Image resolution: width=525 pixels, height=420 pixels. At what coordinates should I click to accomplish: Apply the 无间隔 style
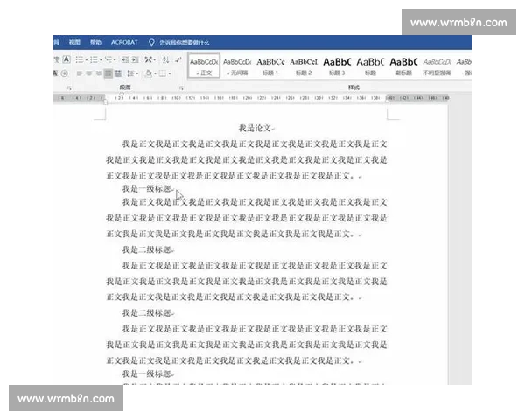coord(237,66)
